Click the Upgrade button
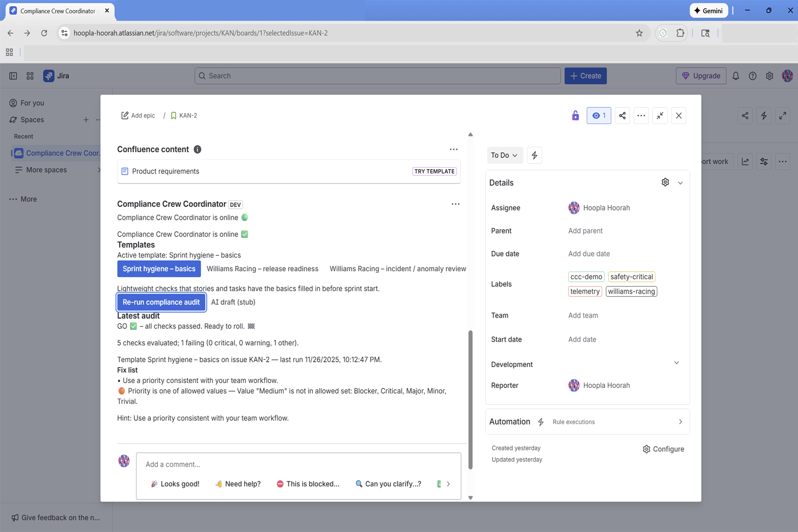798x532 pixels. pyautogui.click(x=701, y=76)
